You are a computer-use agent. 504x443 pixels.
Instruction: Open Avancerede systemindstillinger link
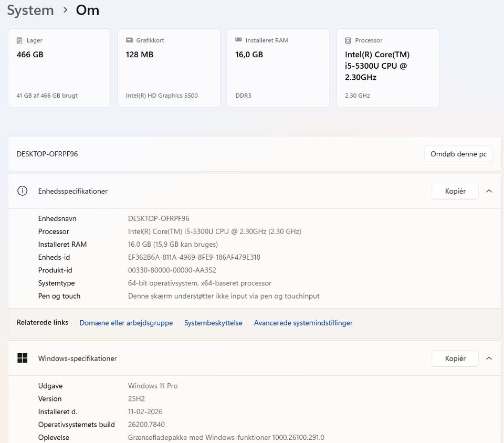tap(303, 323)
